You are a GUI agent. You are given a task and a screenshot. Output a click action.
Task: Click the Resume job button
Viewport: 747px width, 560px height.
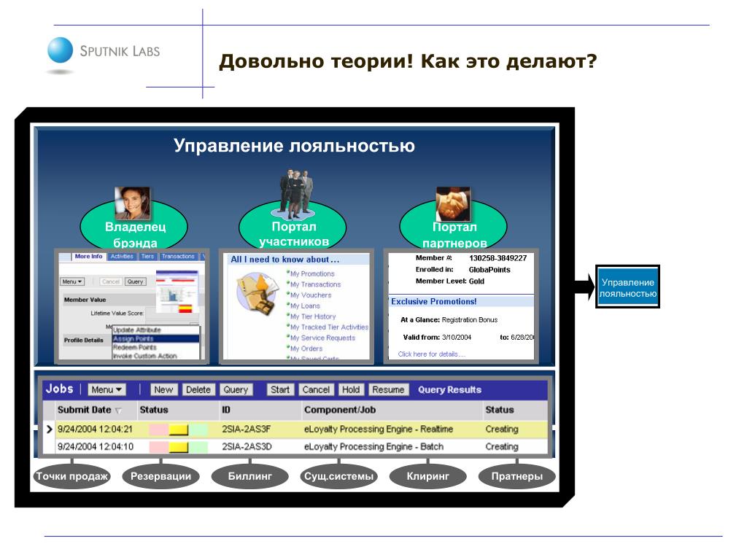pyautogui.click(x=388, y=389)
